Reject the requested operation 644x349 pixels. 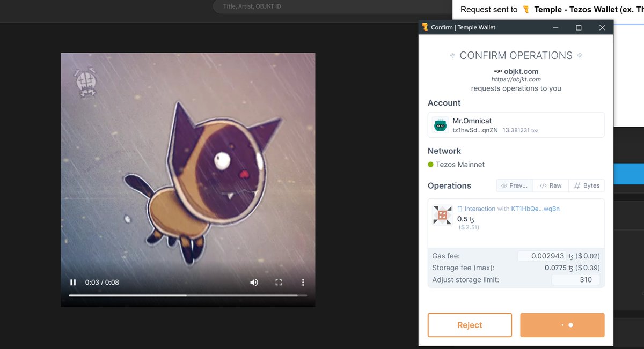coord(470,325)
